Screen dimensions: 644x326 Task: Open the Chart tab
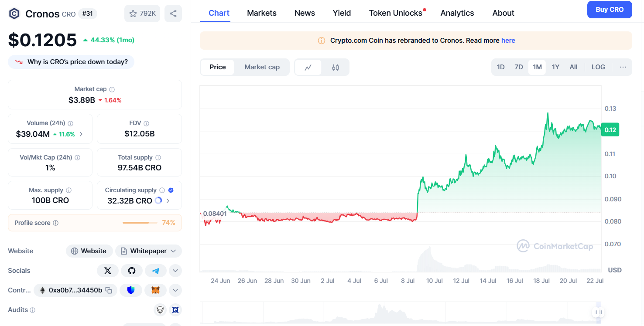click(x=219, y=13)
